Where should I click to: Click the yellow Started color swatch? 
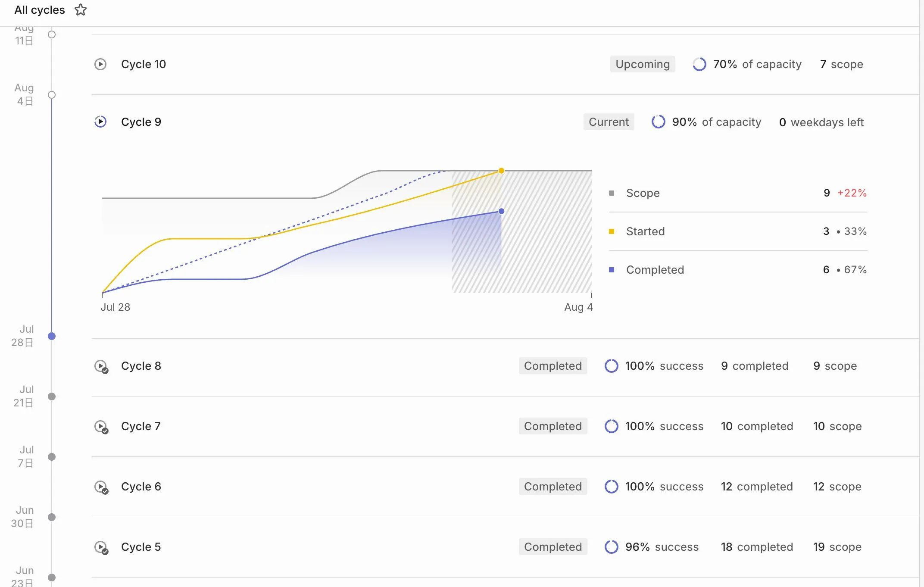(x=611, y=231)
